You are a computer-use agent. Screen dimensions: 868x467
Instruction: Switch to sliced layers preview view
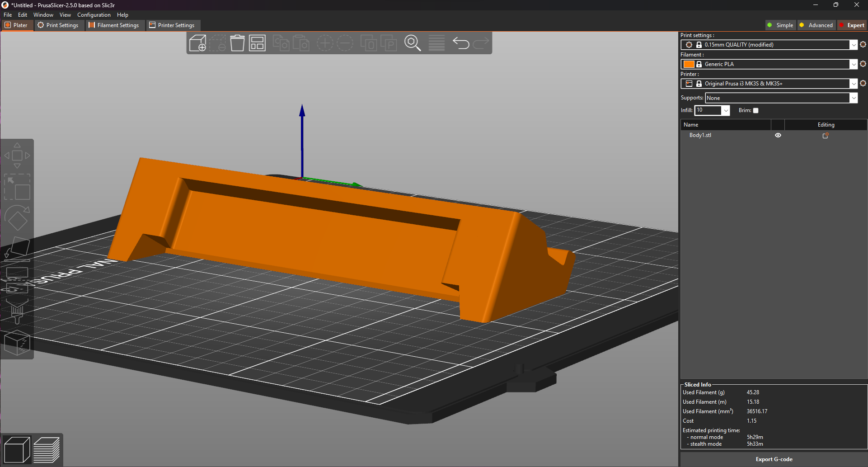point(47,450)
